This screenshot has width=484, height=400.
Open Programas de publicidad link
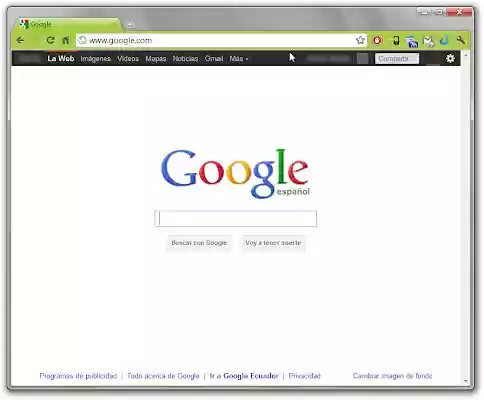(78, 376)
